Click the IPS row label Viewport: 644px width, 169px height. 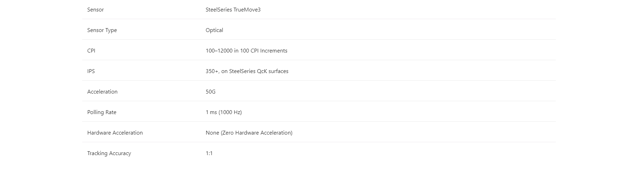tap(91, 71)
